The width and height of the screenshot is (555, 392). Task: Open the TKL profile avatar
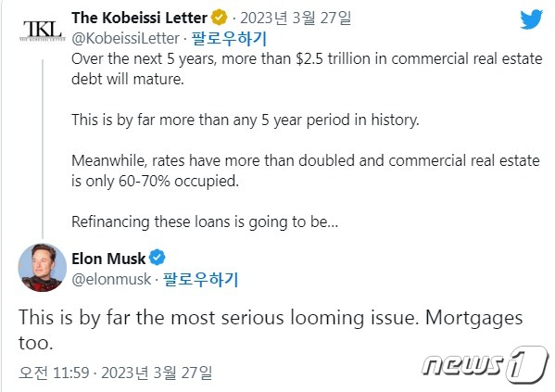[43, 32]
